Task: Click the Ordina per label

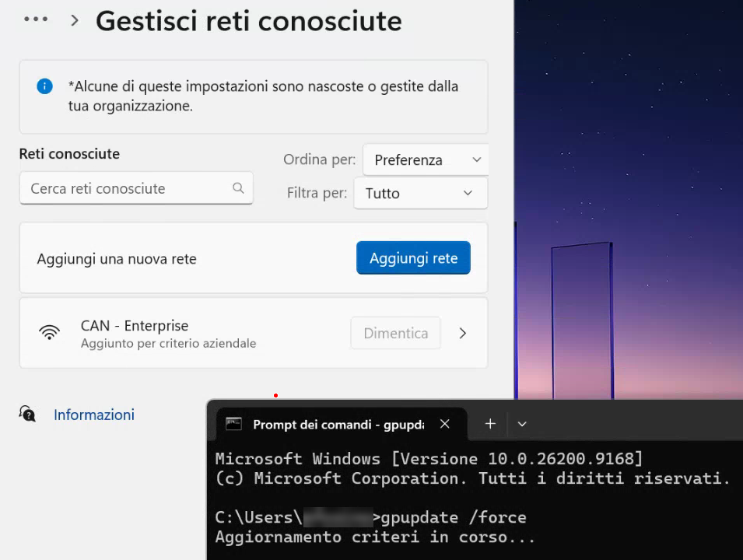Action: tap(320, 159)
